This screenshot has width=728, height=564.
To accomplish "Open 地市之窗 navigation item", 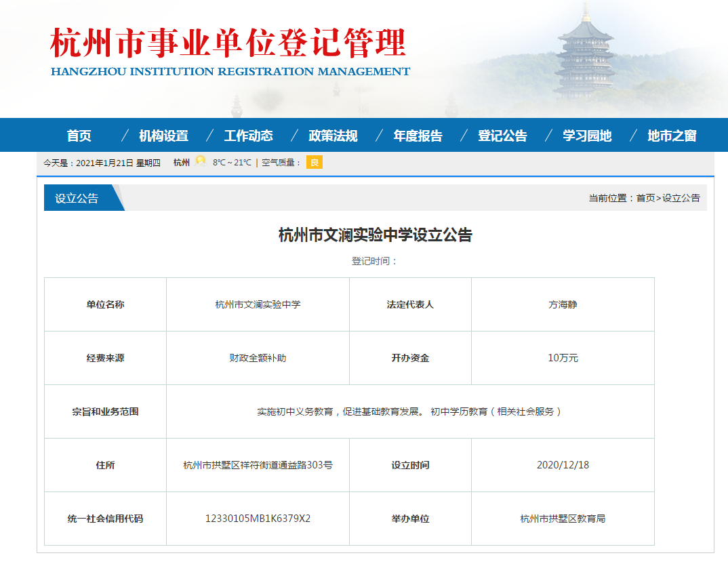I will [672, 136].
